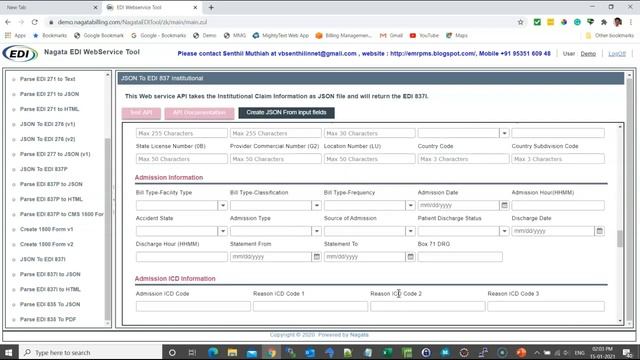Click Box 71 DRG input field
The image size is (640, 360).
pyautogui.click(x=460, y=257)
